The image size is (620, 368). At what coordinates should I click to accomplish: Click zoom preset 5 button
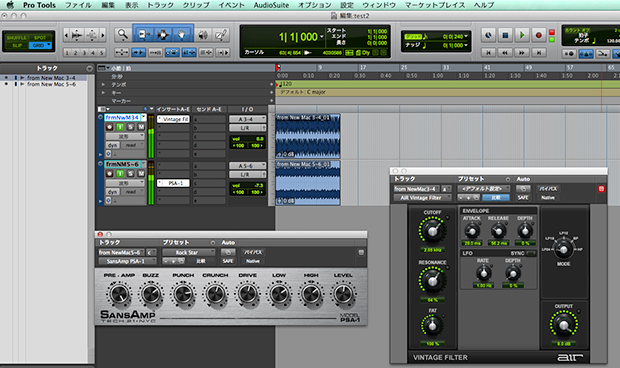[102, 53]
